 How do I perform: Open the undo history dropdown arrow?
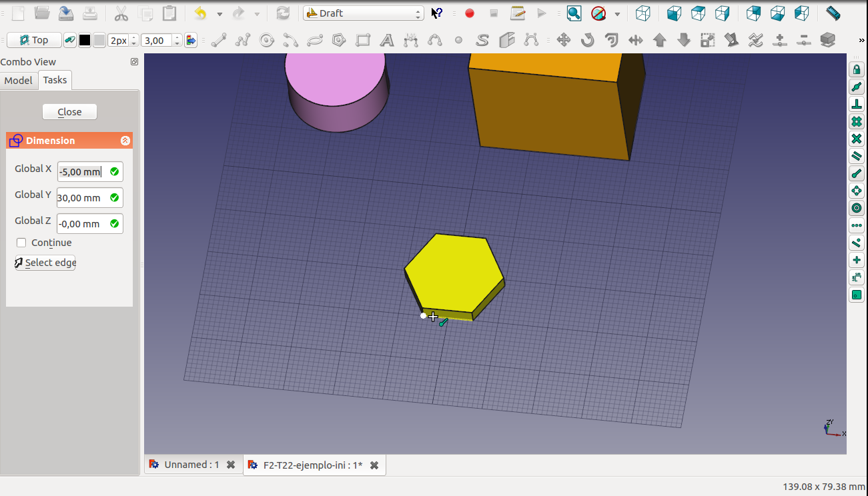(219, 13)
